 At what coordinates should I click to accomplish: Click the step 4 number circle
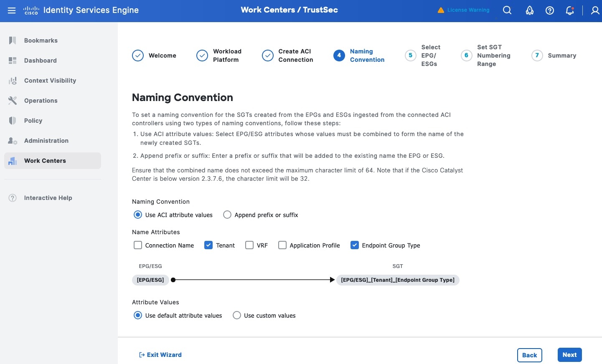339,56
